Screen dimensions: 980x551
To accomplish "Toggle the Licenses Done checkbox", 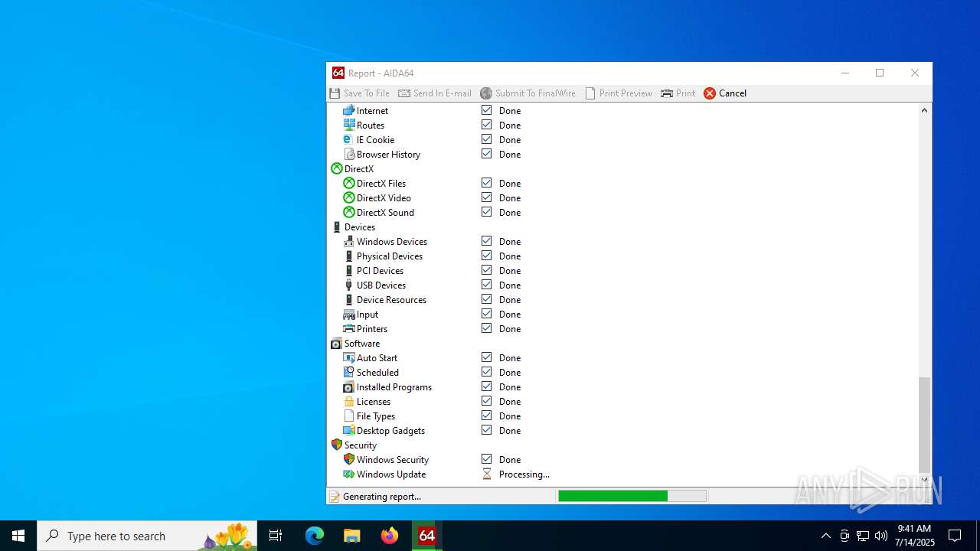I will pyautogui.click(x=486, y=401).
